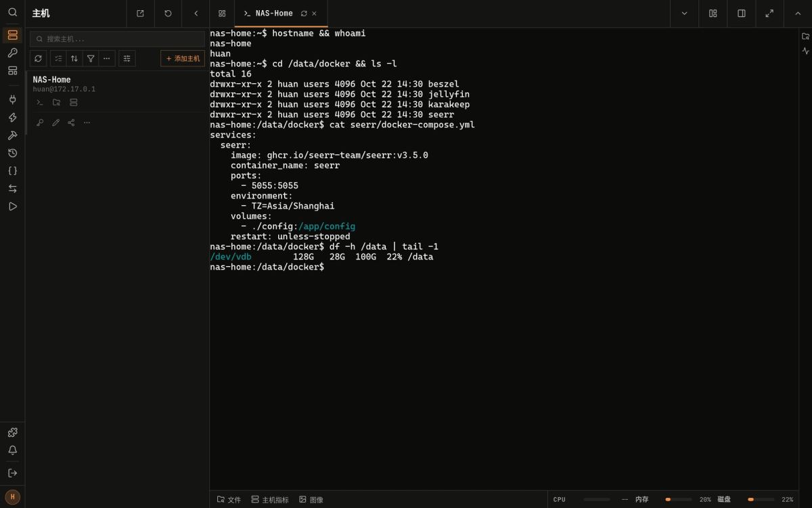Toggle the right side panel layout

click(742, 14)
